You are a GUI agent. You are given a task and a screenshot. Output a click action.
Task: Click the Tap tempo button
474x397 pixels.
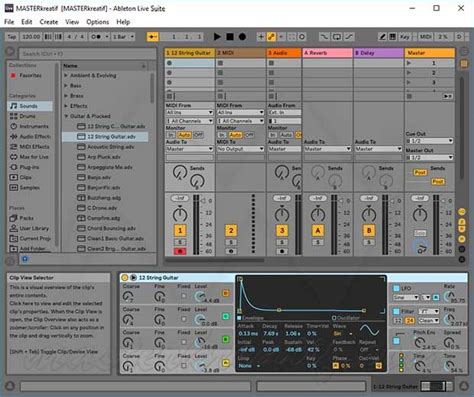click(12, 37)
